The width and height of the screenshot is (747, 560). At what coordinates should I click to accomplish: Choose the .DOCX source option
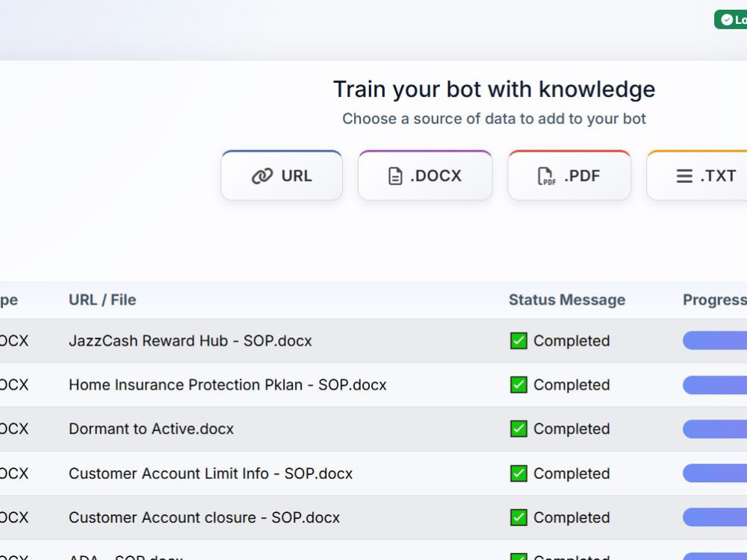425,175
